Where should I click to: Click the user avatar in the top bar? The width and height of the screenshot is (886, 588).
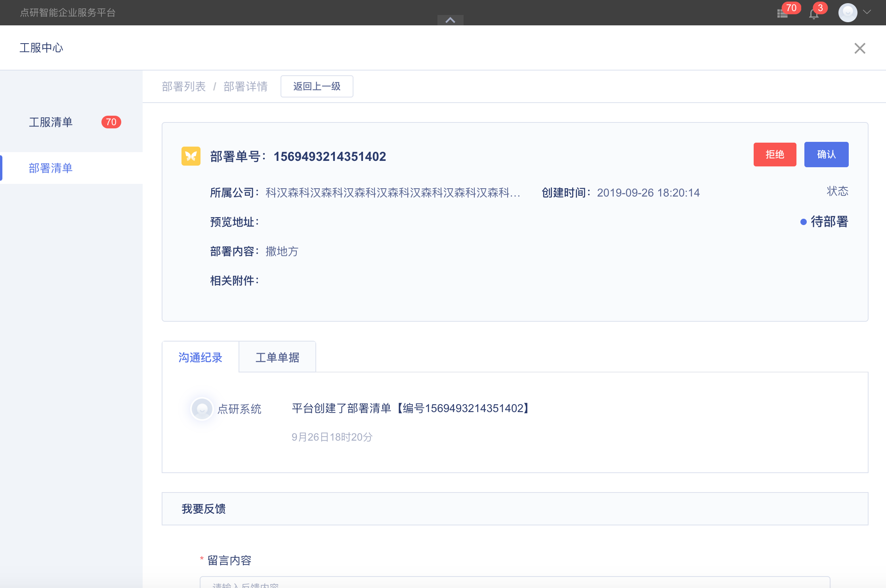(848, 13)
